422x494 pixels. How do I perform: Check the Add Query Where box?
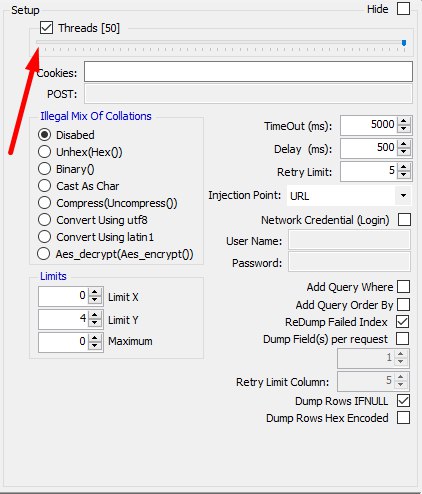pyautogui.click(x=403, y=287)
